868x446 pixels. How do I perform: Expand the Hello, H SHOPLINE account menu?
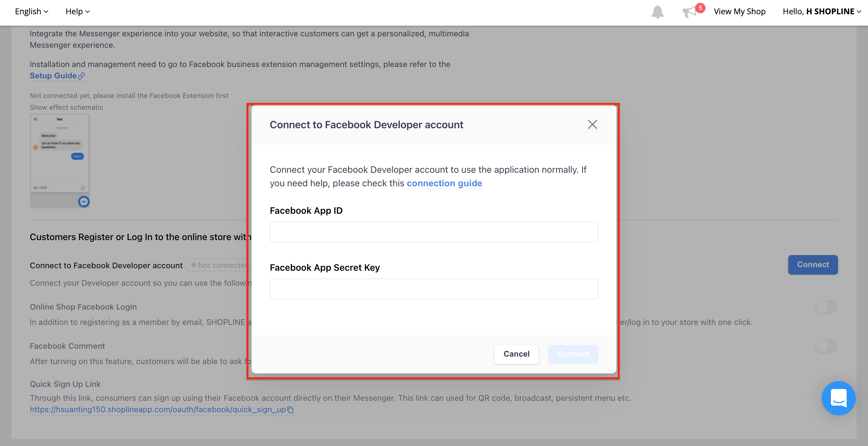pyautogui.click(x=822, y=11)
